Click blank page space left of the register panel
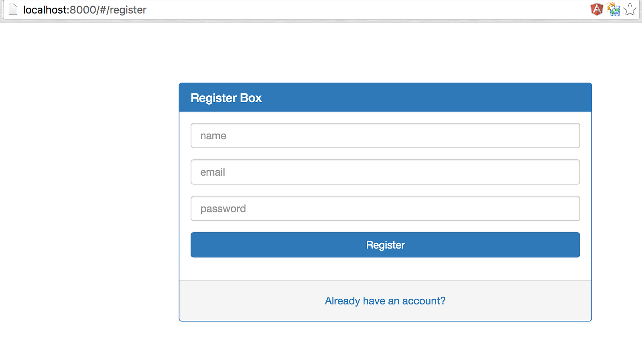This screenshot has height=364, width=642. tap(88, 200)
